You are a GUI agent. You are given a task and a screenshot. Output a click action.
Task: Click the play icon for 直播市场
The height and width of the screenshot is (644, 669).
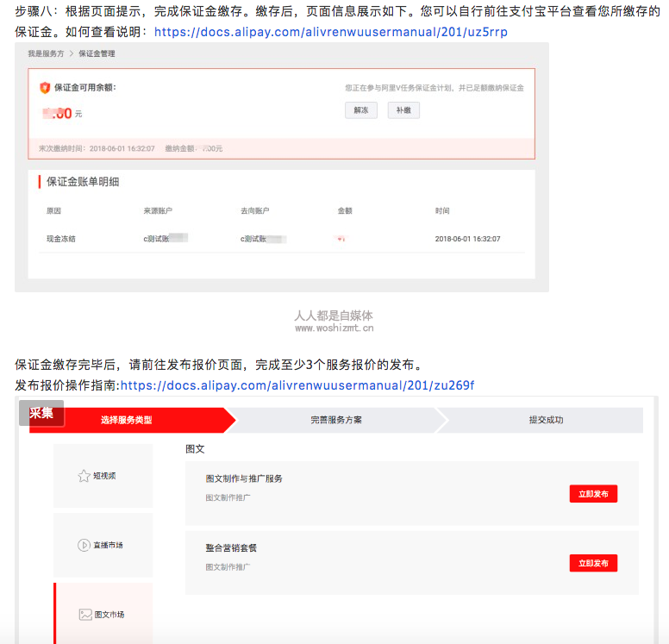click(x=84, y=545)
